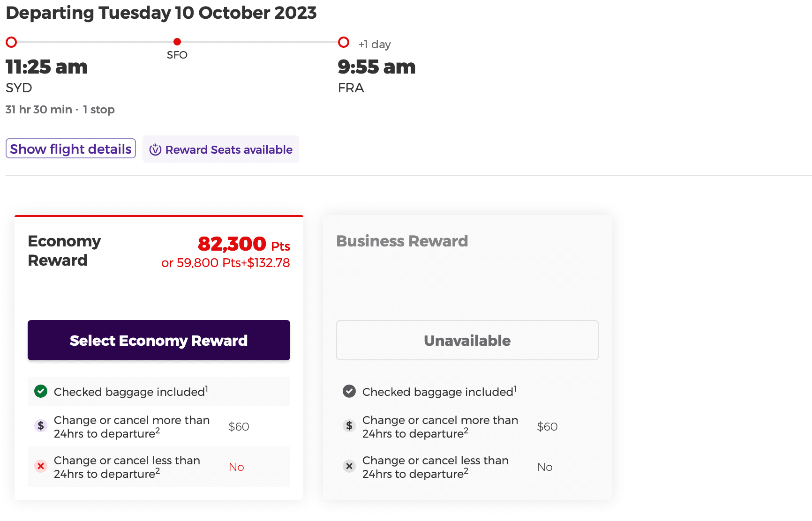Click the Reward Seats medal icon
The height and width of the screenshot is (521, 812).
pos(155,149)
